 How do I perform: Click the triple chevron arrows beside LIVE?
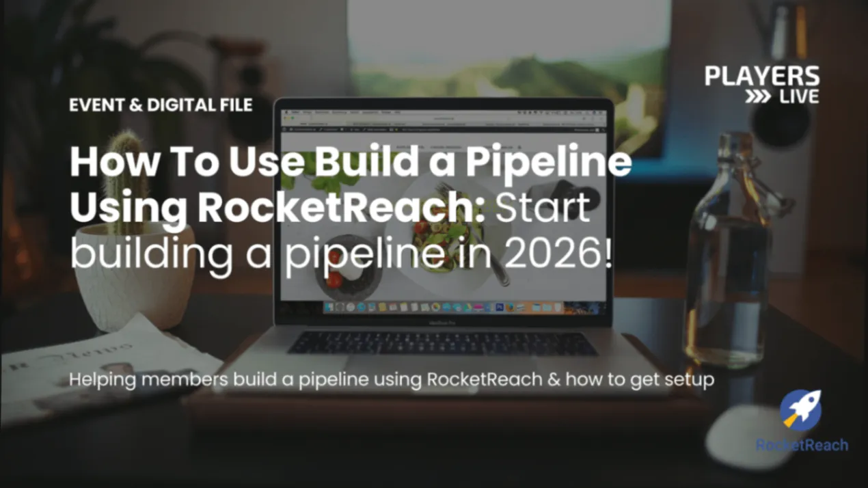coord(759,96)
